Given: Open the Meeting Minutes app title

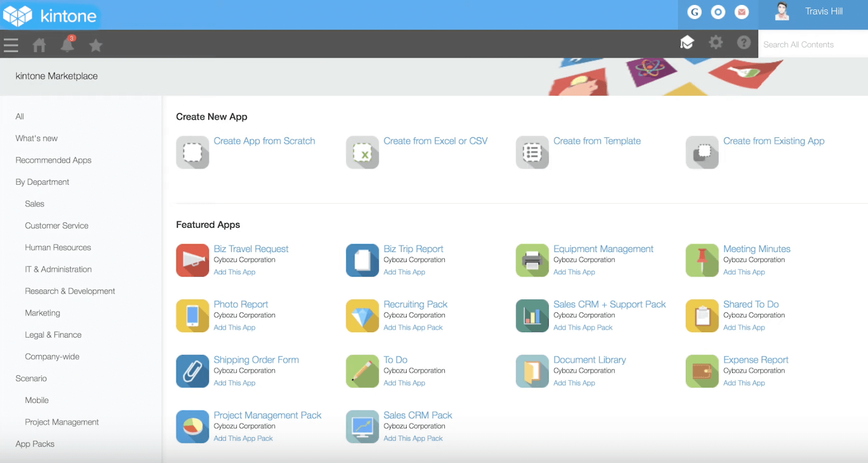Looking at the screenshot, I should coord(757,249).
